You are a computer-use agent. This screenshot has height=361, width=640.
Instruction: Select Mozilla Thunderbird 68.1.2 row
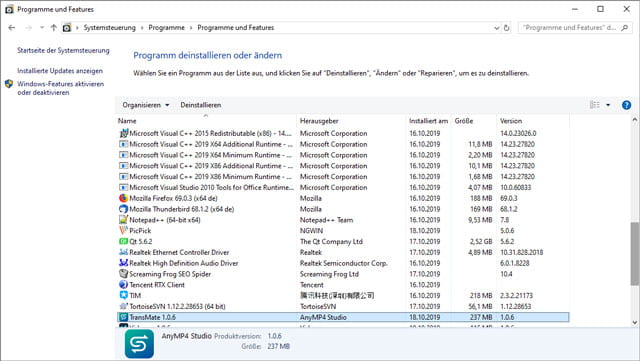[343, 209]
